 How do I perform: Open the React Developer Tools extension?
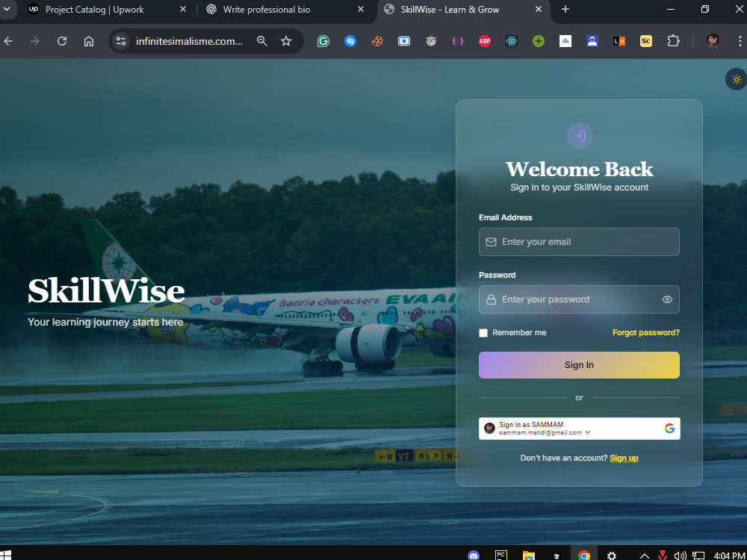512,41
